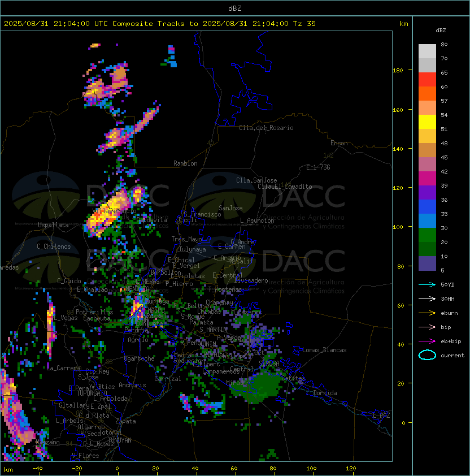Click the Ramblon place label

click(x=185, y=163)
